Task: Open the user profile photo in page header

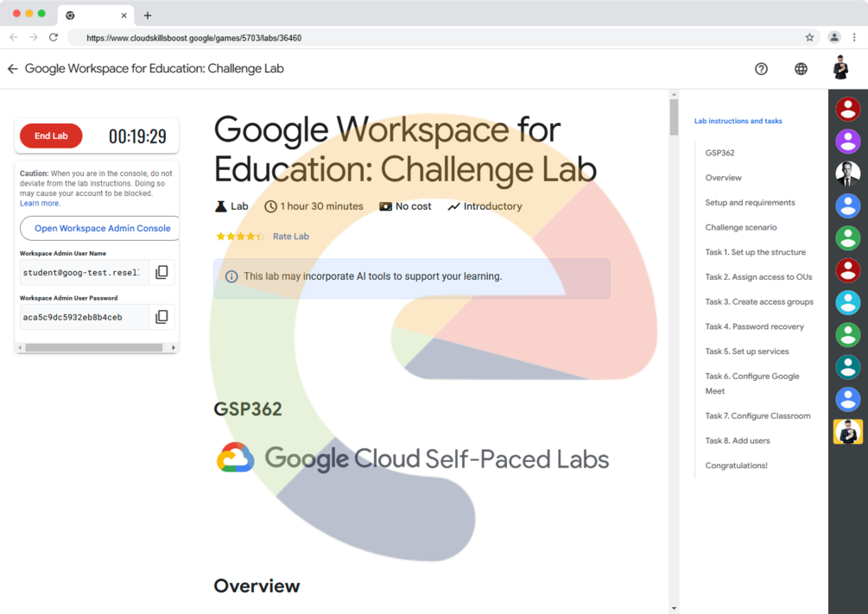Action: click(841, 68)
